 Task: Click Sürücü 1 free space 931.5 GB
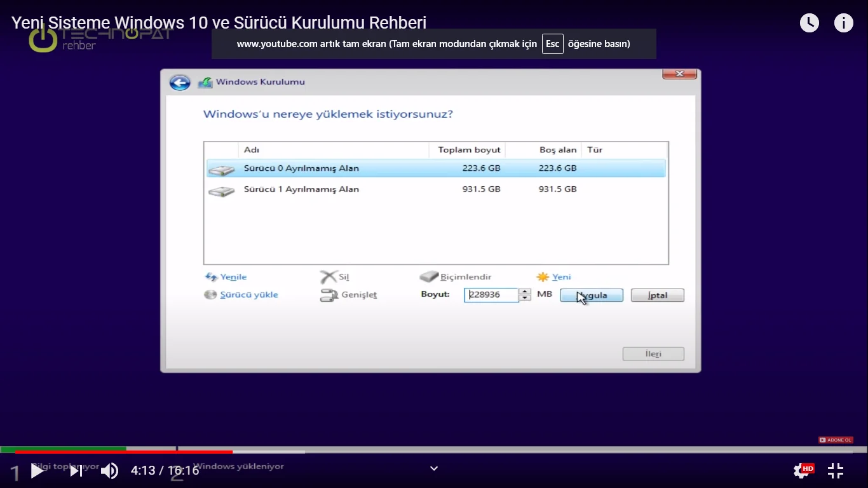(x=558, y=189)
